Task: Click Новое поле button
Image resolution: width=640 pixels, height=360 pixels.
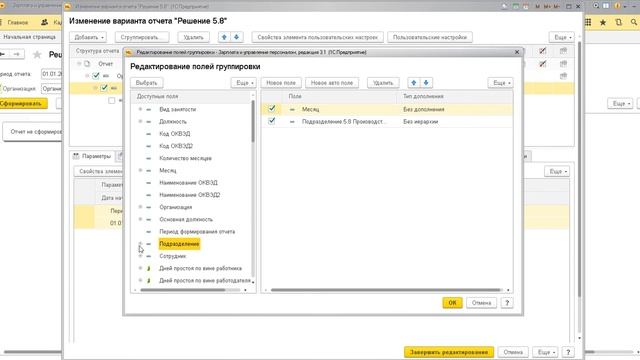Action: pos(281,83)
